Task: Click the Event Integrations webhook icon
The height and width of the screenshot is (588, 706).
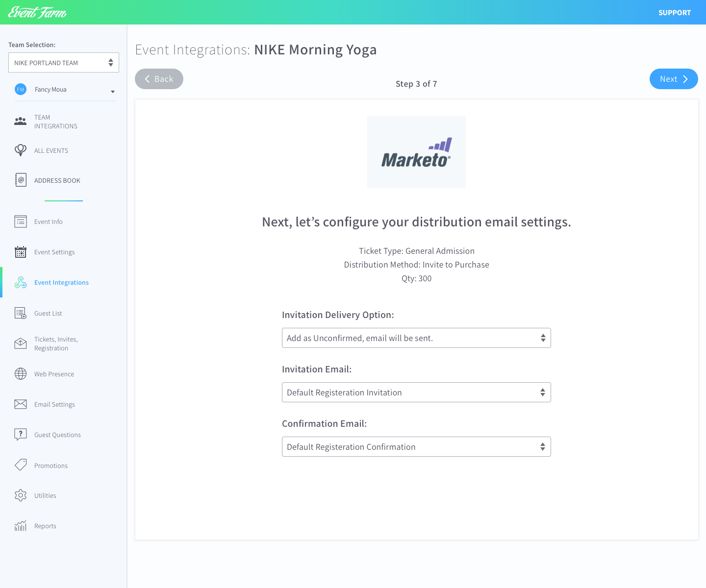Action: (x=21, y=282)
